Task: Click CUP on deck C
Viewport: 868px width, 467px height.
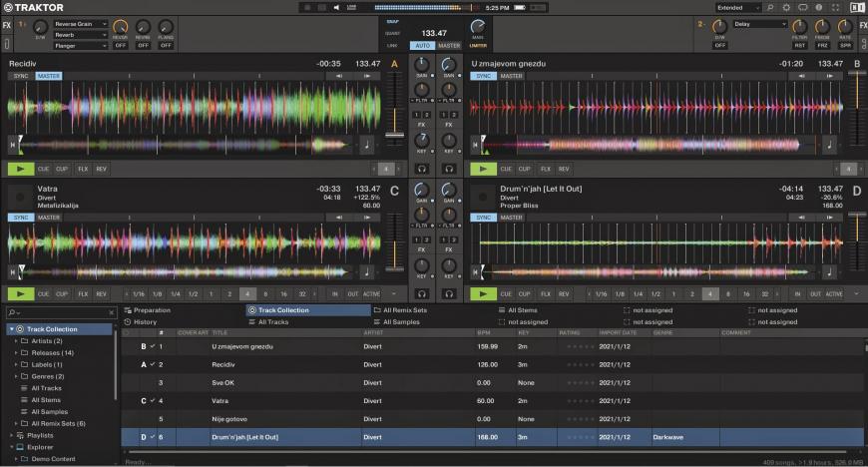Action: pos(62,293)
